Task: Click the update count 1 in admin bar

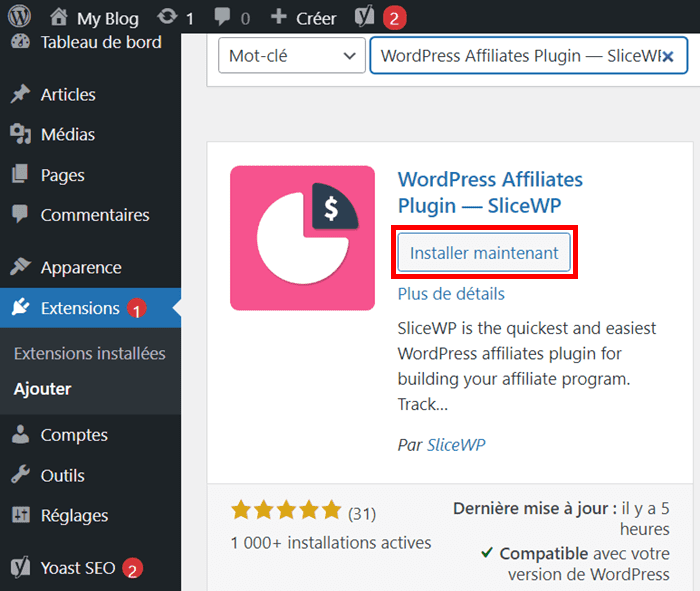Action: tap(190, 19)
